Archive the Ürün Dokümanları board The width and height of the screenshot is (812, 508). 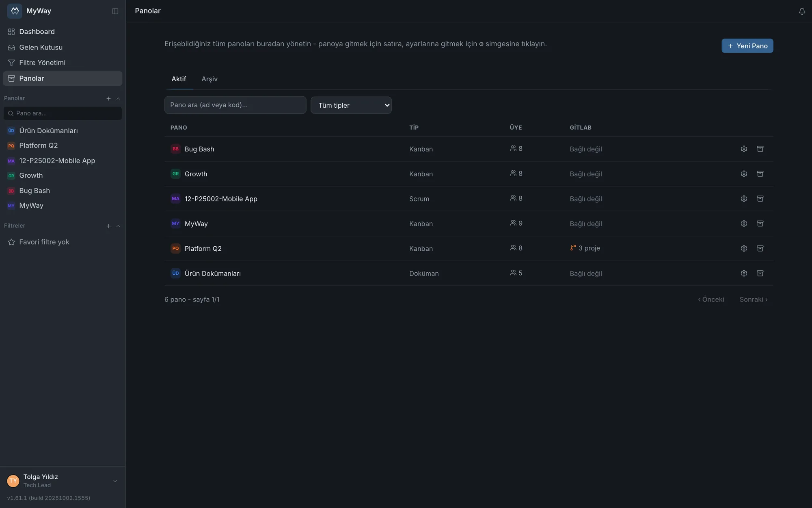coord(760,273)
